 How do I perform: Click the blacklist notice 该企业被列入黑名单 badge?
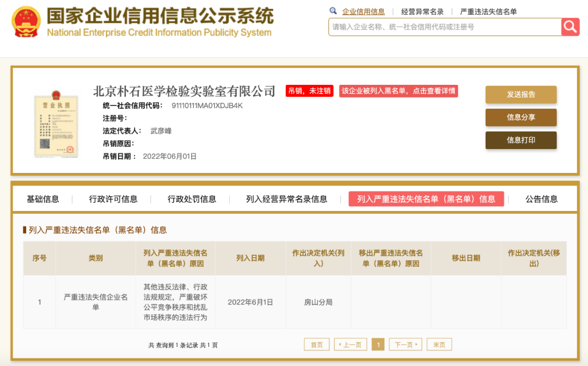[398, 91]
